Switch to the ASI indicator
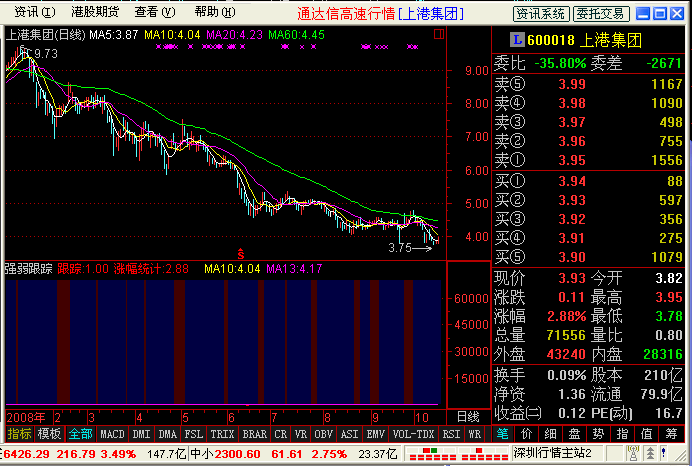Screen dimensions: 692x466 tap(350, 434)
